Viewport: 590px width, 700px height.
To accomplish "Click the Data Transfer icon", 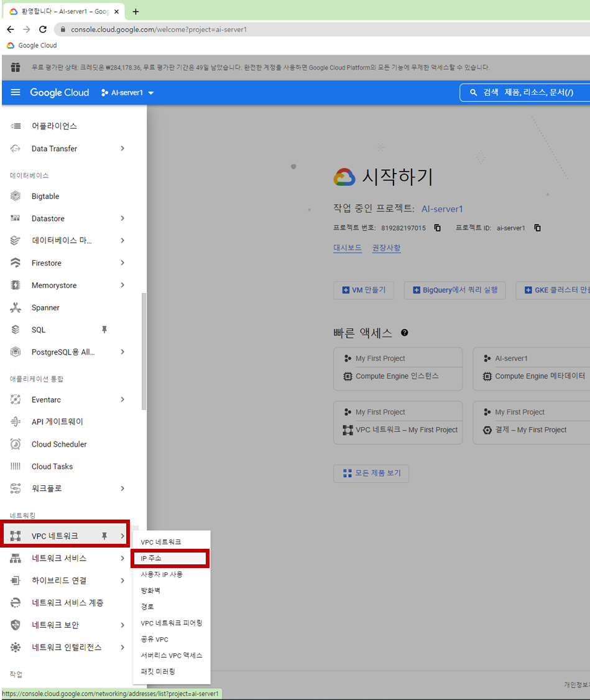I will pyautogui.click(x=16, y=149).
